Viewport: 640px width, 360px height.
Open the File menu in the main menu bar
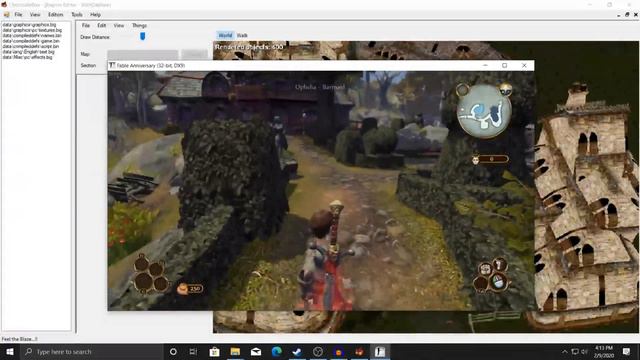[18, 15]
